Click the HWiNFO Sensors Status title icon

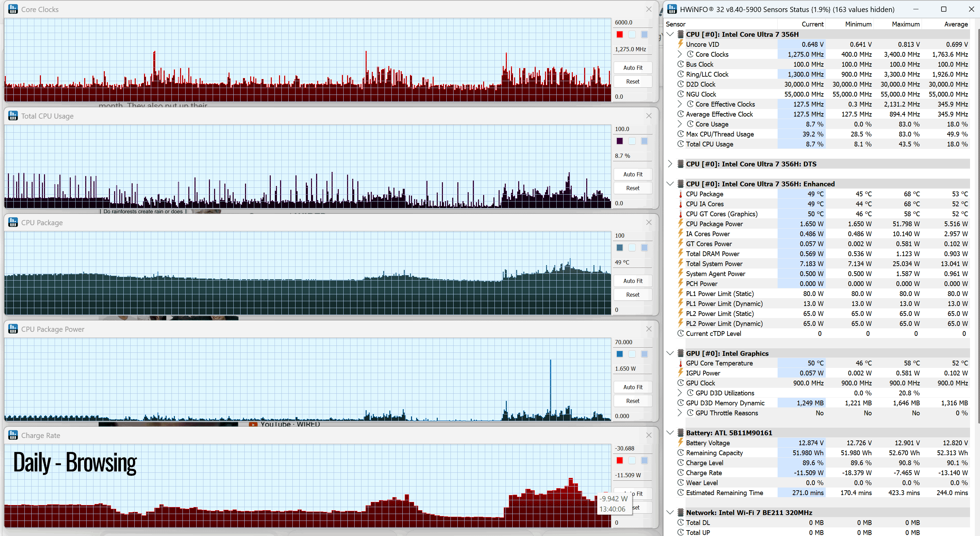pyautogui.click(x=672, y=9)
